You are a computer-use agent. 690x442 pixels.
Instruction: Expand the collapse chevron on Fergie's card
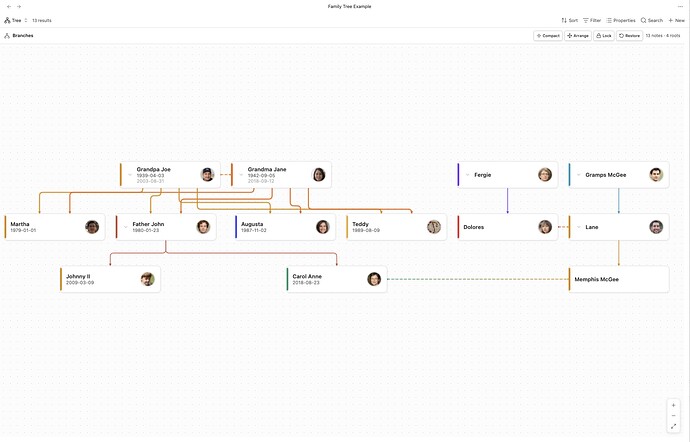click(x=467, y=175)
